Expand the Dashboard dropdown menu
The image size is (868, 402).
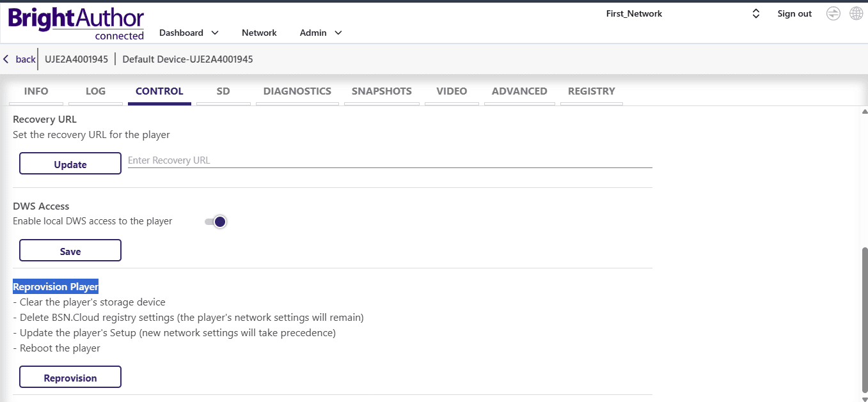[189, 33]
